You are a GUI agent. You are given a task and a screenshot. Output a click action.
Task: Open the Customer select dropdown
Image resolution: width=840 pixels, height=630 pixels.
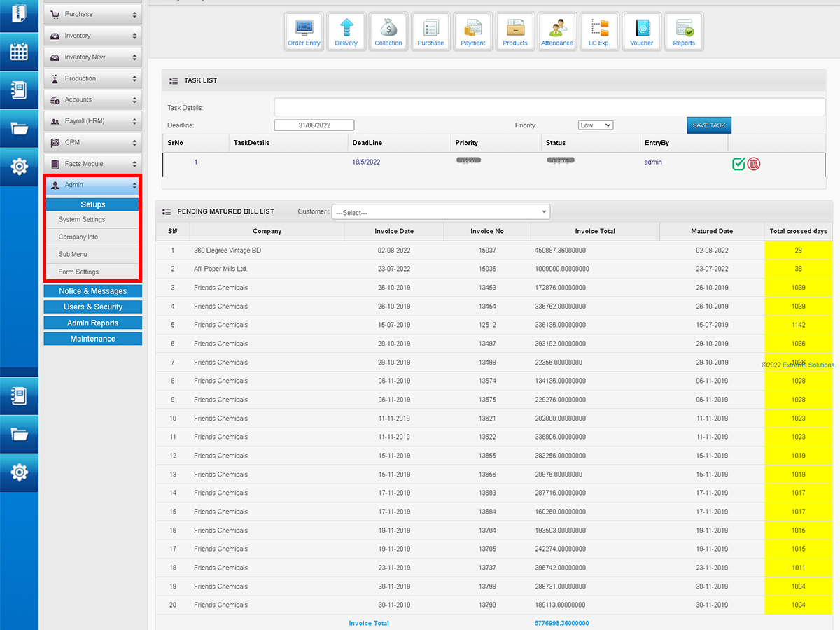(x=441, y=212)
